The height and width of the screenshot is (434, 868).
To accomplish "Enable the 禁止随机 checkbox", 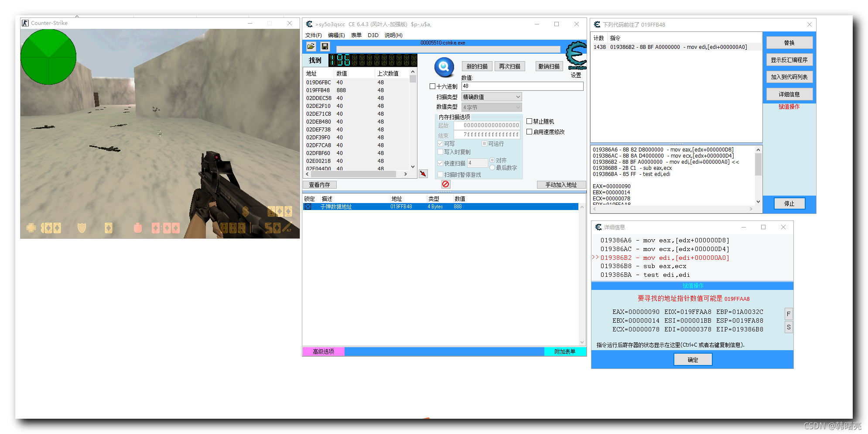I will (530, 121).
